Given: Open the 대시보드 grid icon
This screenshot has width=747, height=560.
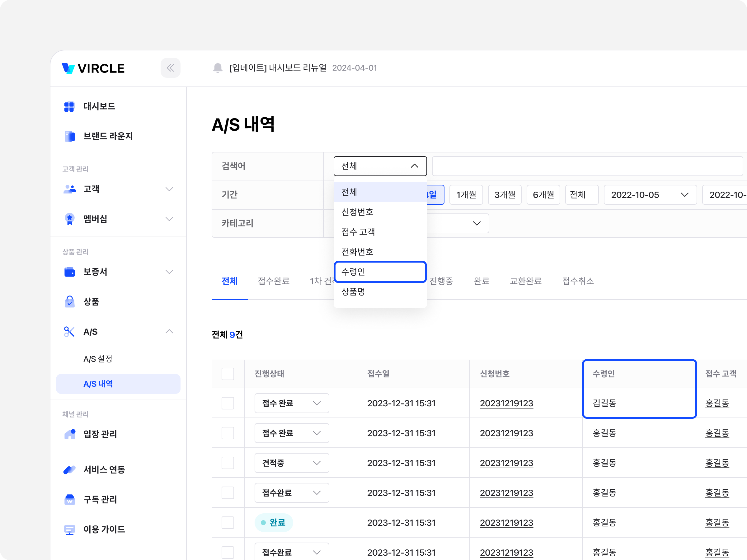Looking at the screenshot, I should pos(69,107).
